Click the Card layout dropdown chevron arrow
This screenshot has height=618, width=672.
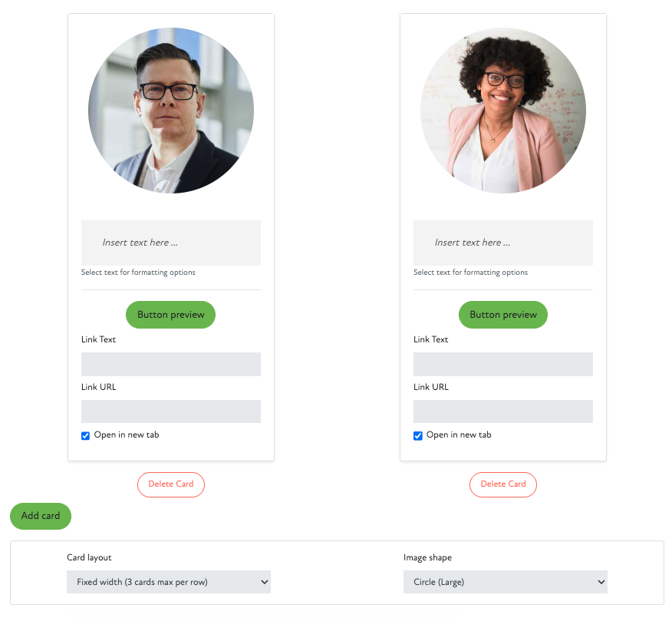(x=265, y=582)
